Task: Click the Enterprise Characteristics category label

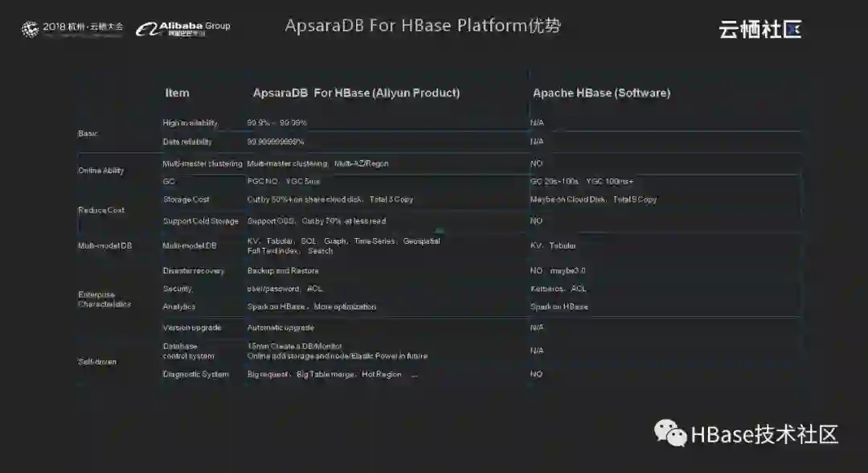Action: click(x=104, y=299)
